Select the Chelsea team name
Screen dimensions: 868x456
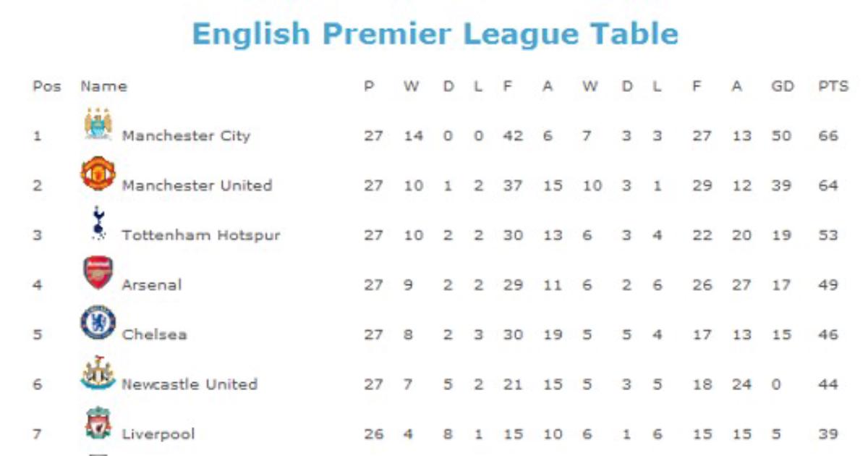[155, 334]
